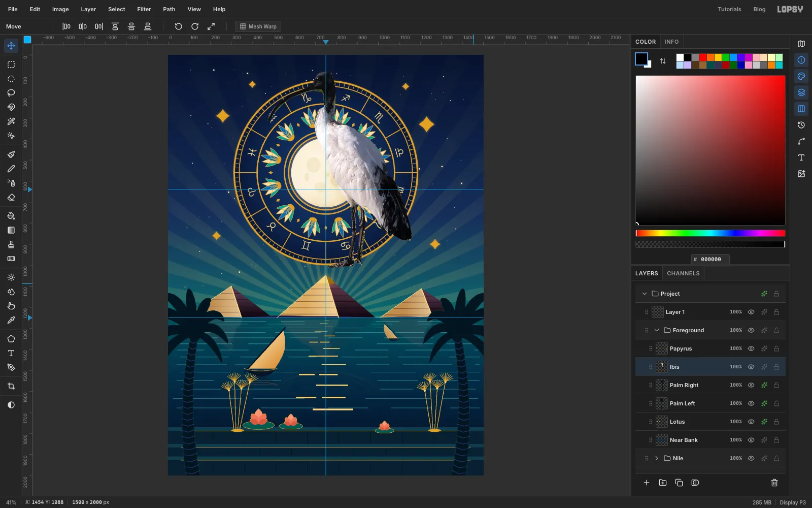The image size is (812, 508).
Task: Create a new layer group folder
Action: (x=663, y=483)
